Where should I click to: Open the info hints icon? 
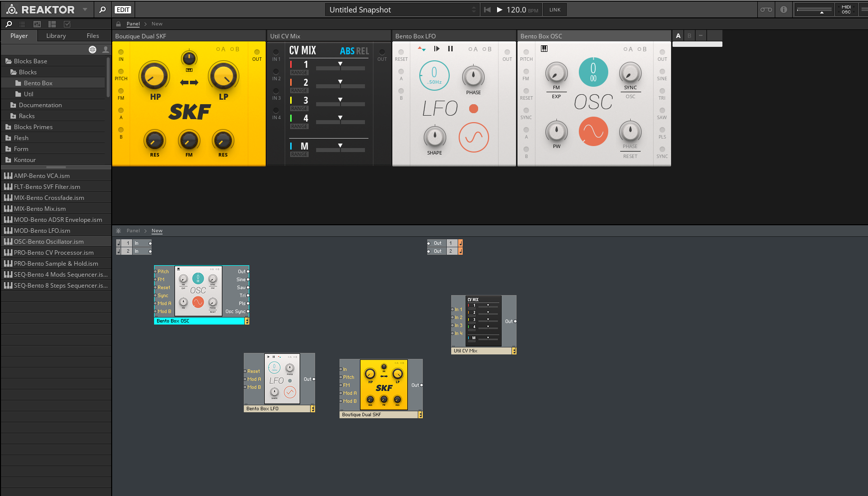(784, 9)
